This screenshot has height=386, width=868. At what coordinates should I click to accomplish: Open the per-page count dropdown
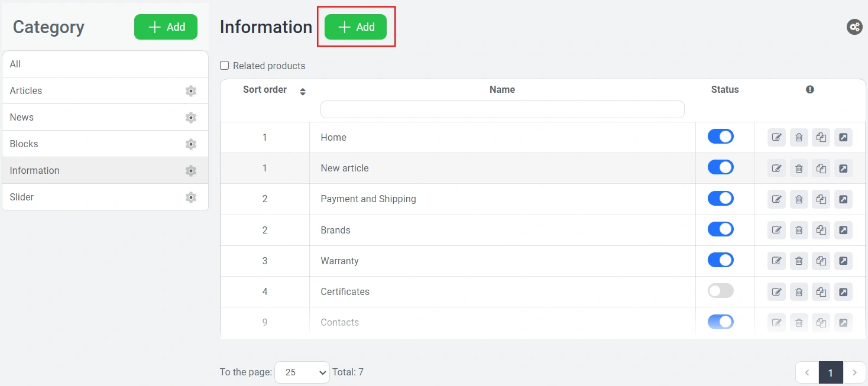(x=302, y=372)
